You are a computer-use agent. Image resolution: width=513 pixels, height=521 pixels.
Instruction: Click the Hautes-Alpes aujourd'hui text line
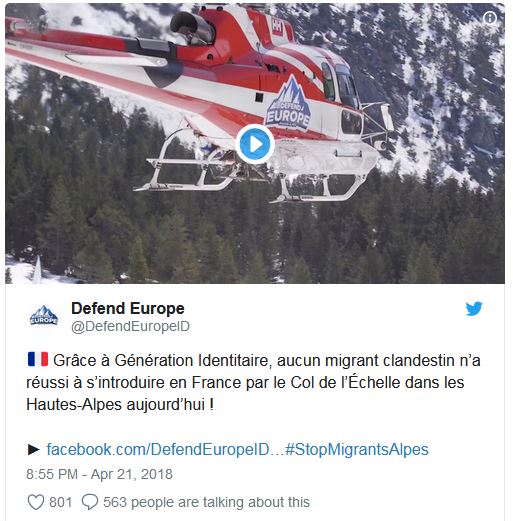[x=120, y=404]
